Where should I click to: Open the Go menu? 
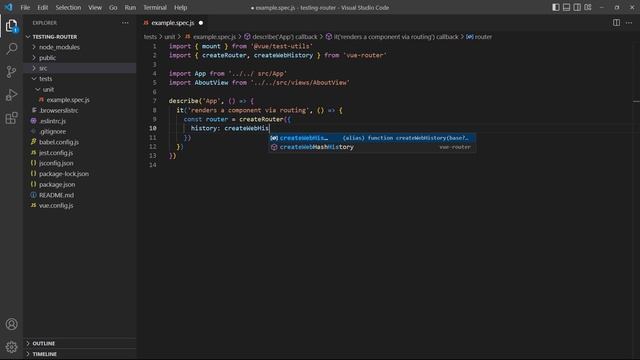(113, 7)
